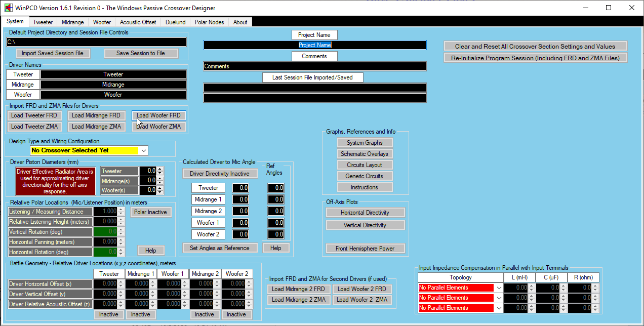Image resolution: width=644 pixels, height=326 pixels.
Task: Open the Acoustic Offset tab
Action: [x=138, y=22]
